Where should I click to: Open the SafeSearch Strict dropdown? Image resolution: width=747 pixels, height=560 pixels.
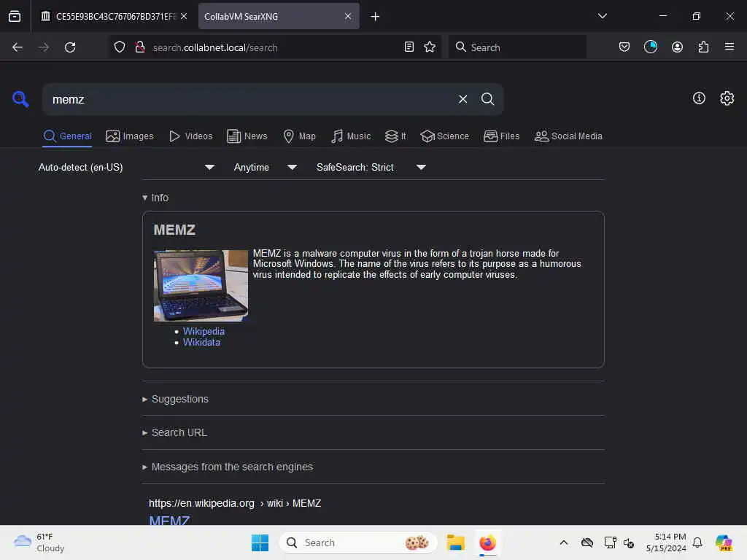click(x=371, y=167)
